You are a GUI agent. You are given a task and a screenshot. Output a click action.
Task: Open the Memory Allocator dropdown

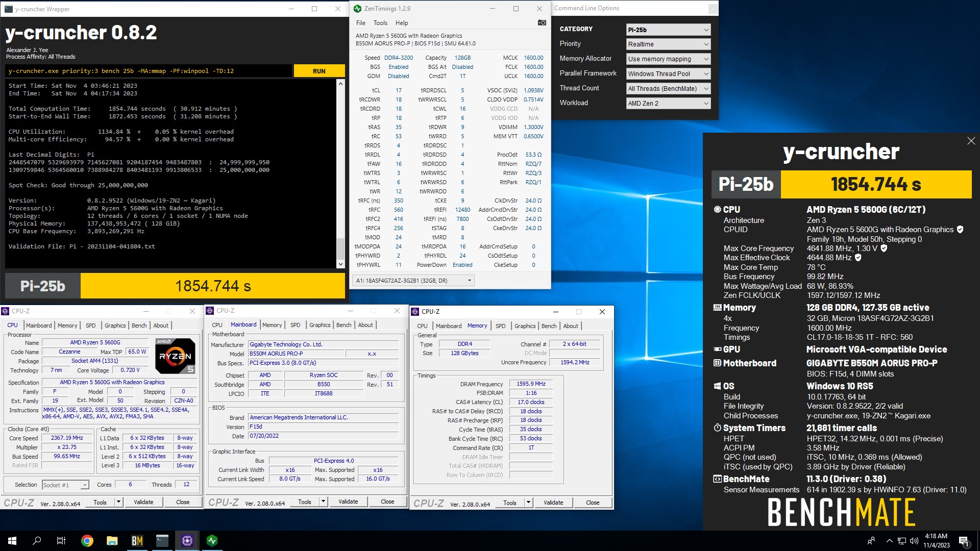coord(668,59)
